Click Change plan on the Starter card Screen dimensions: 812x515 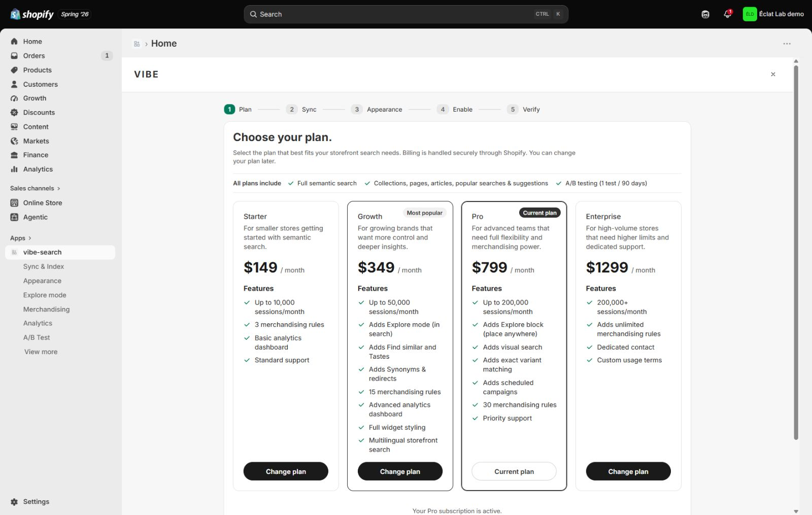pos(286,471)
